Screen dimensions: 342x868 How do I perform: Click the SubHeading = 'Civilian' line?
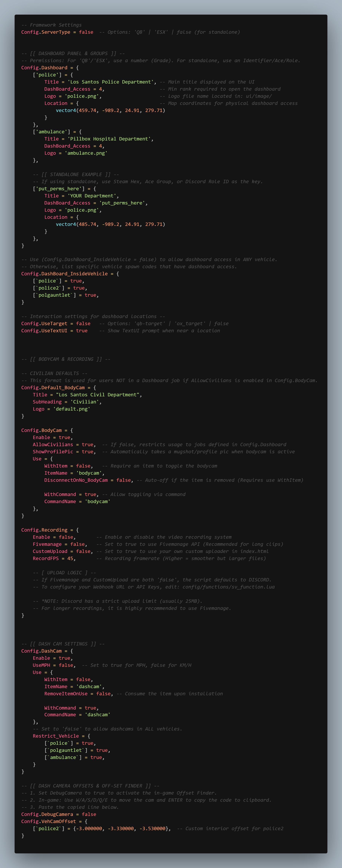click(67, 402)
